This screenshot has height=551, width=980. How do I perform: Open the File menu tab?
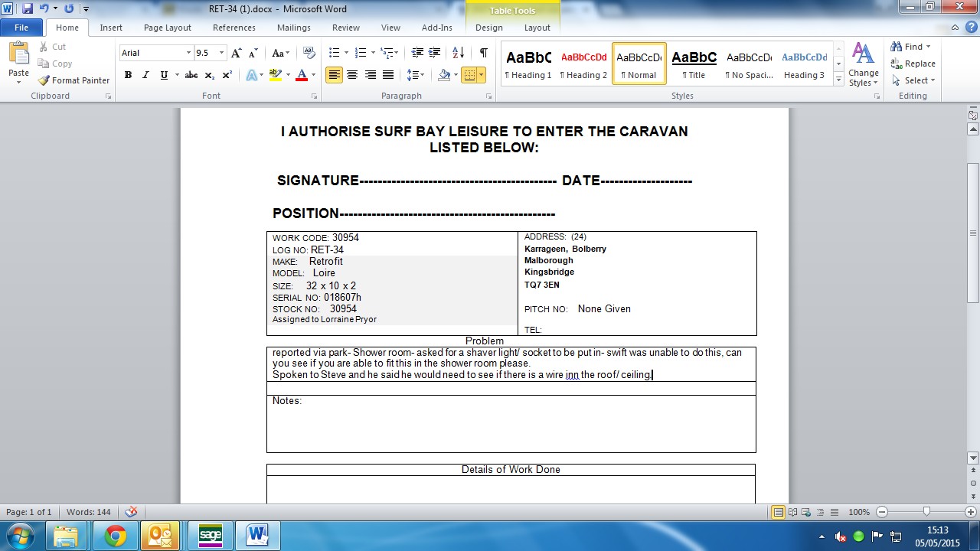pyautogui.click(x=21, y=28)
